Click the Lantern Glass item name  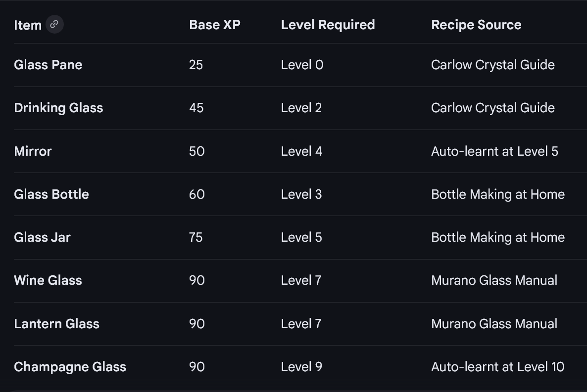coord(56,324)
